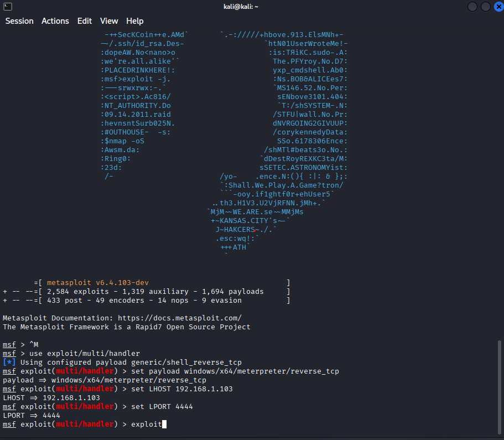
Task: Open the Edit menu
Action: (x=85, y=21)
